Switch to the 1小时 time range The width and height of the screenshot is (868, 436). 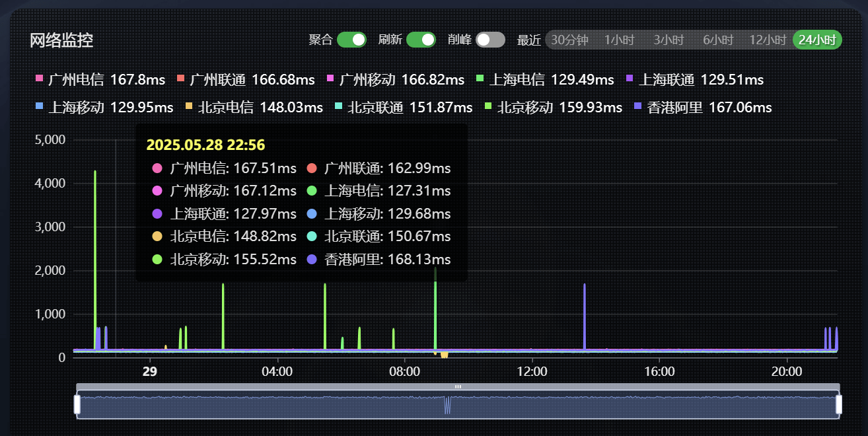(x=619, y=40)
